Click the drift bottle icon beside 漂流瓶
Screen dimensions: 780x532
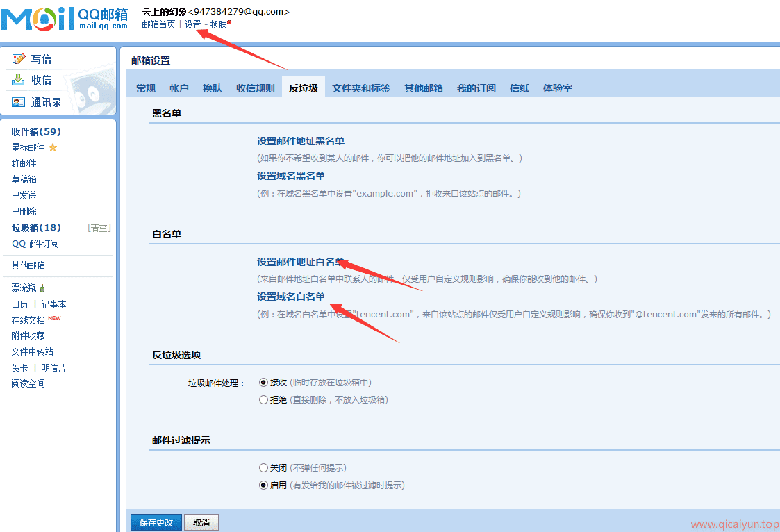(x=43, y=288)
